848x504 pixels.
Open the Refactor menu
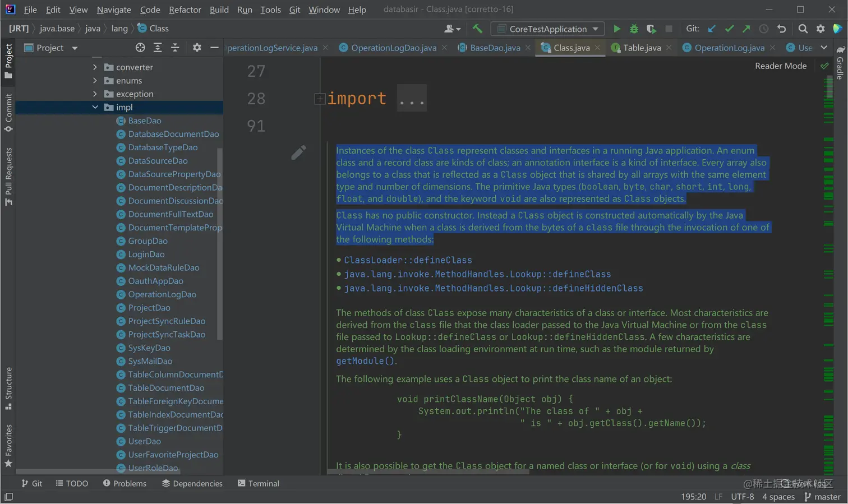pyautogui.click(x=185, y=10)
